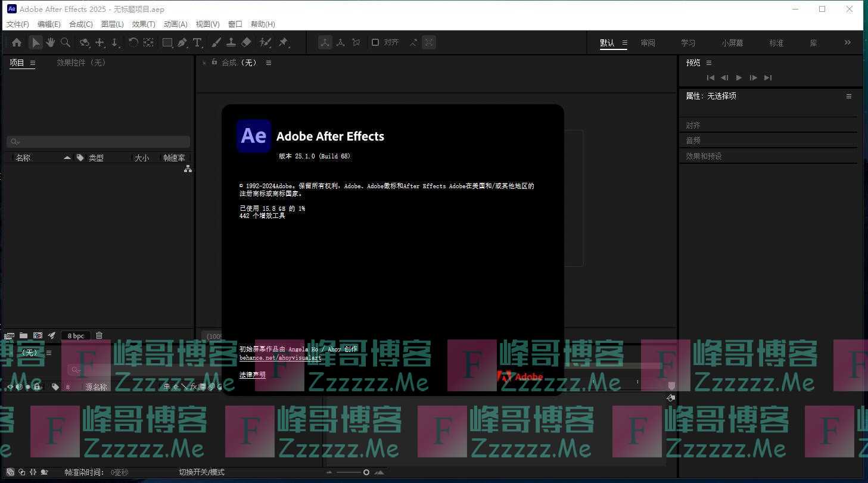Select the Horizontal Type tool

[197, 42]
